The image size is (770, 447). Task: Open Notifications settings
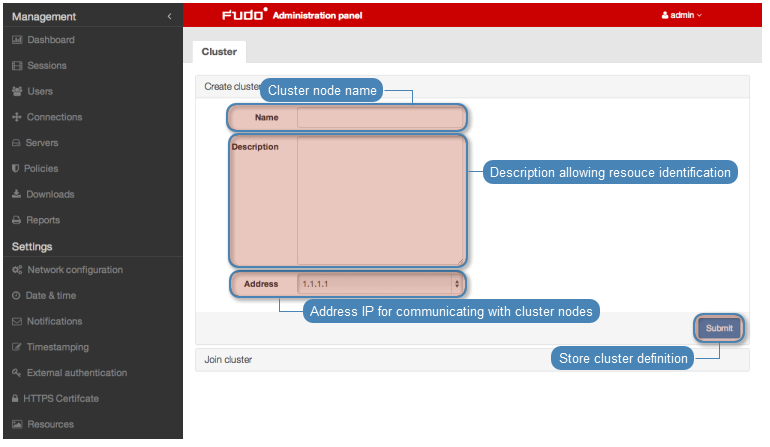[55, 321]
